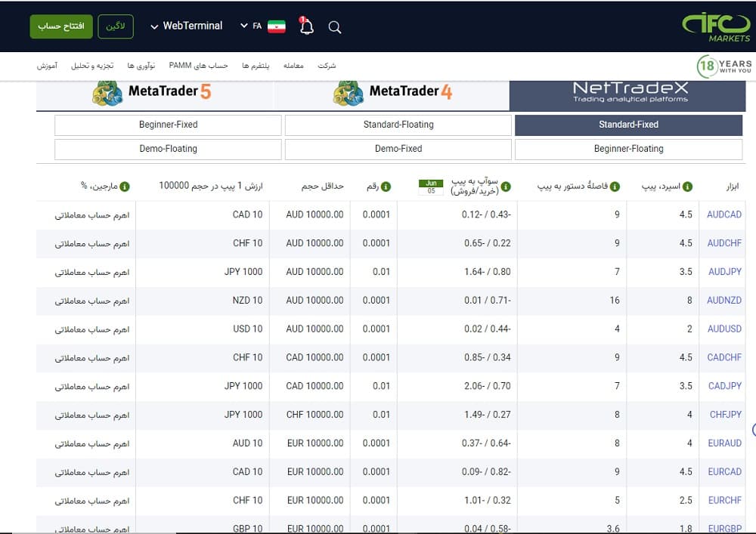This screenshot has width=756, height=534.
Task: Open the EURCHF instrument link
Action: point(725,500)
